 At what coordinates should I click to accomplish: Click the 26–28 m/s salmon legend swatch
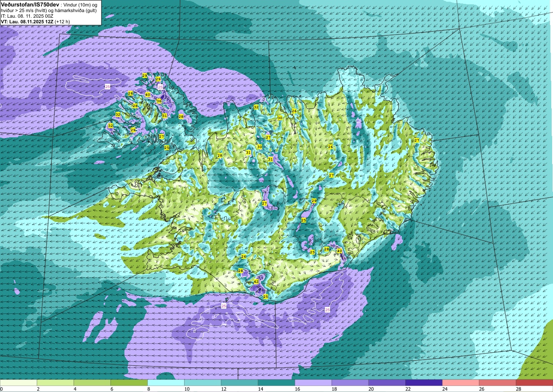point(498,383)
